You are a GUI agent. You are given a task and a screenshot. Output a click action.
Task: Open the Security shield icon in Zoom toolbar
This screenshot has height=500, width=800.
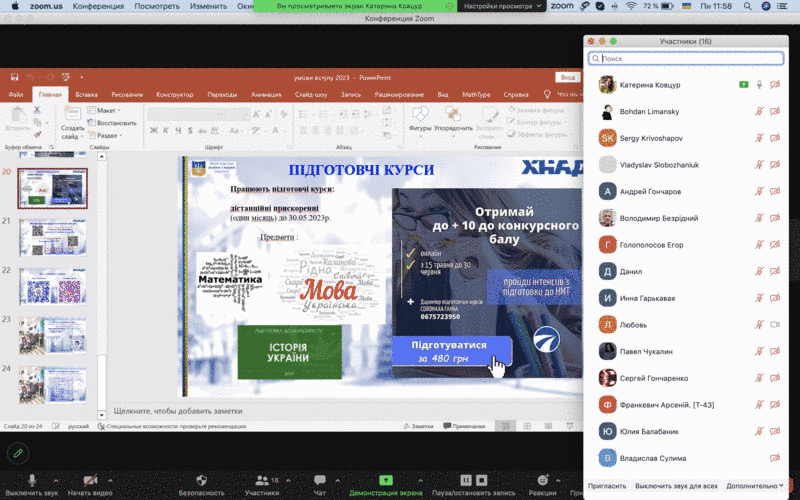[x=202, y=480]
